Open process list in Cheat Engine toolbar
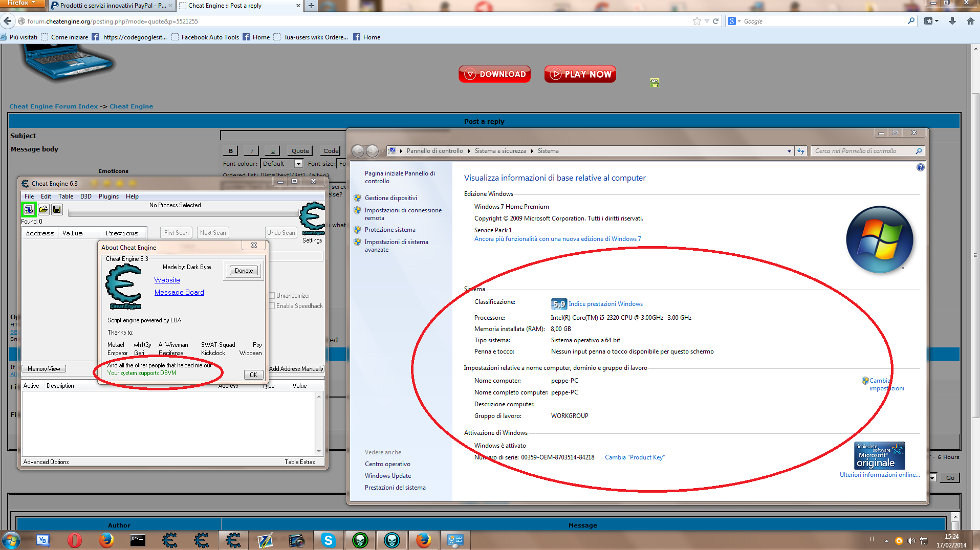 pos(29,209)
